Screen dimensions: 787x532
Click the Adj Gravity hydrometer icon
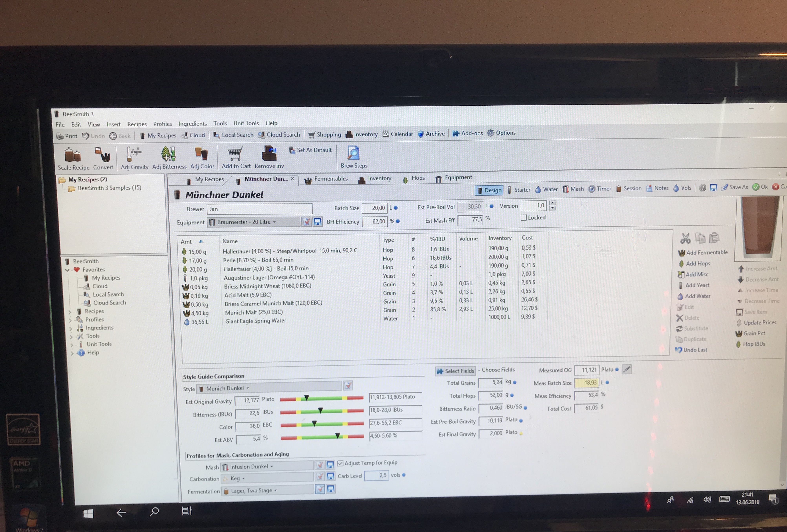(133, 154)
